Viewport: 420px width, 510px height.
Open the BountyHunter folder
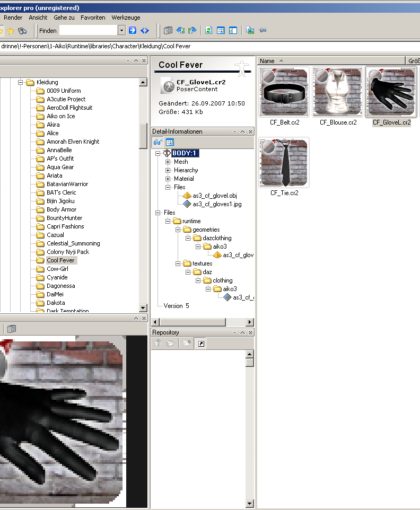click(x=64, y=218)
